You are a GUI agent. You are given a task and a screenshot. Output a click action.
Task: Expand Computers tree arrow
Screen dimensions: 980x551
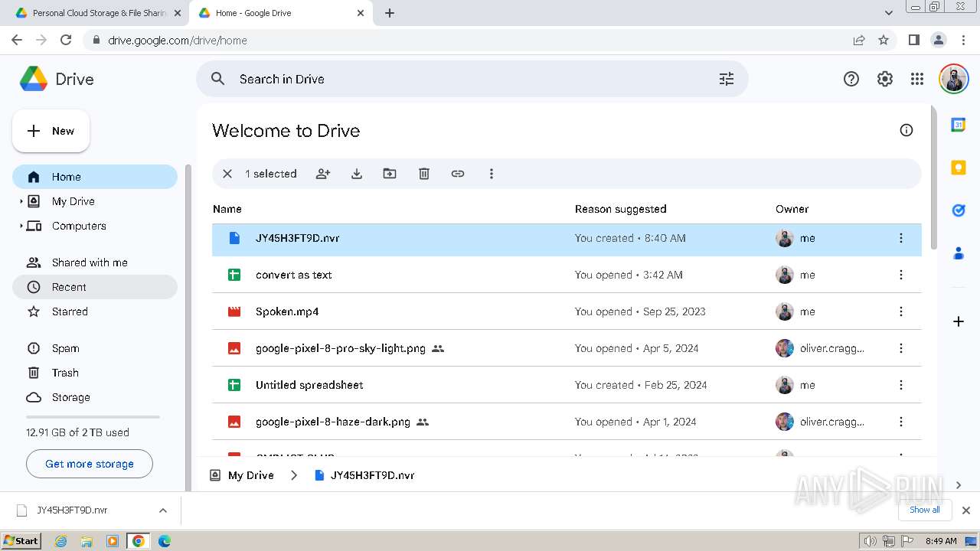click(x=21, y=226)
